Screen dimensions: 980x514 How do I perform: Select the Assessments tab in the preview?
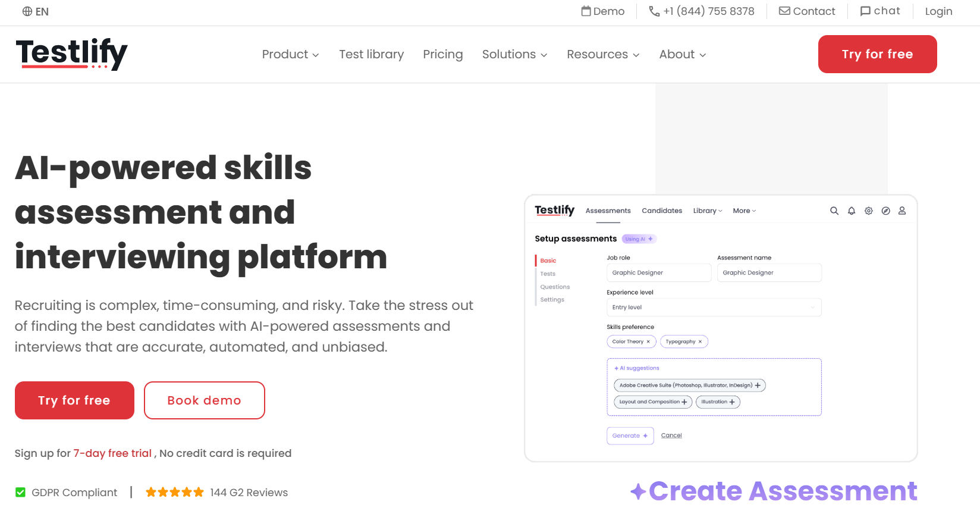pos(608,211)
